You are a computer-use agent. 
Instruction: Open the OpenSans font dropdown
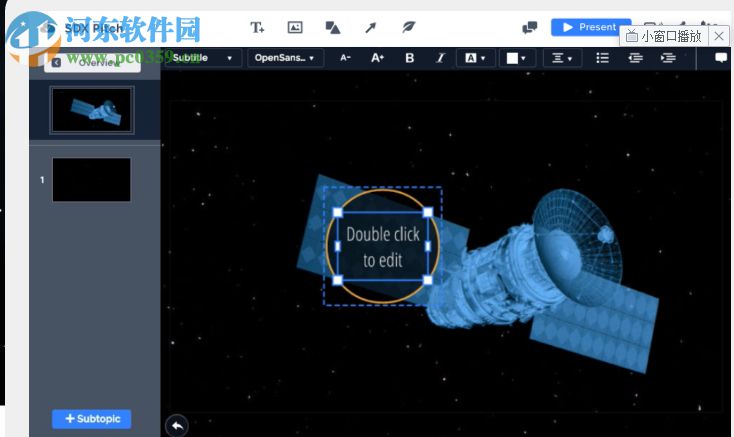click(285, 58)
